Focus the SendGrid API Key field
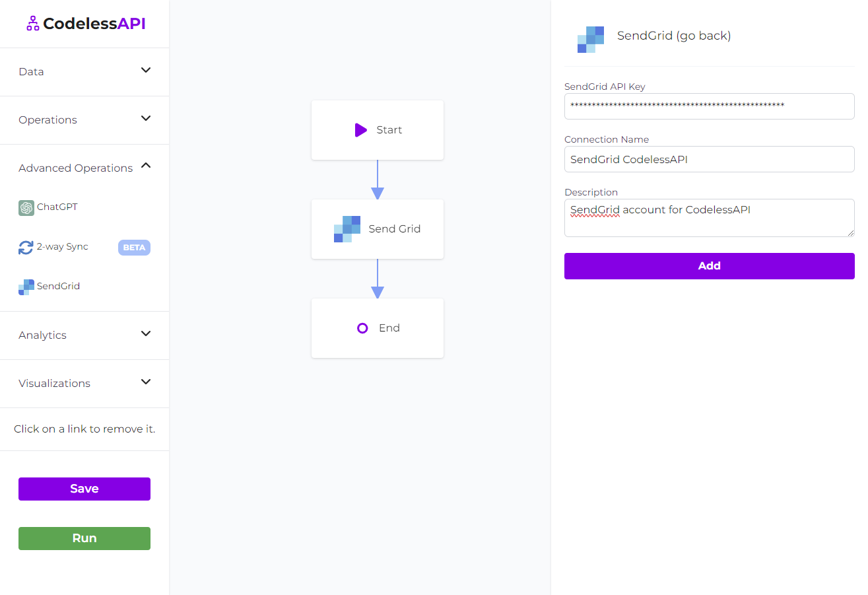The height and width of the screenshot is (595, 868). pos(710,106)
